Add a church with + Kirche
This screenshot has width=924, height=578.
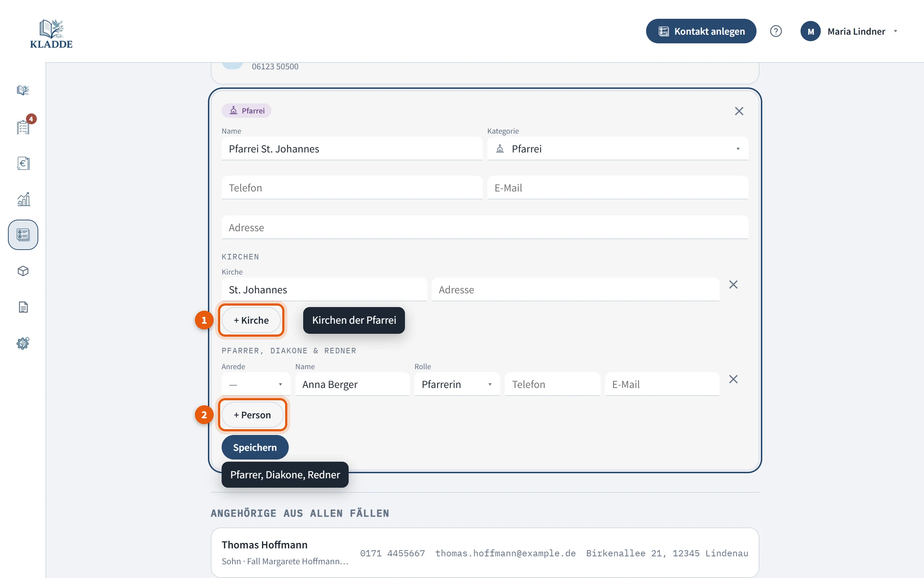[251, 320]
